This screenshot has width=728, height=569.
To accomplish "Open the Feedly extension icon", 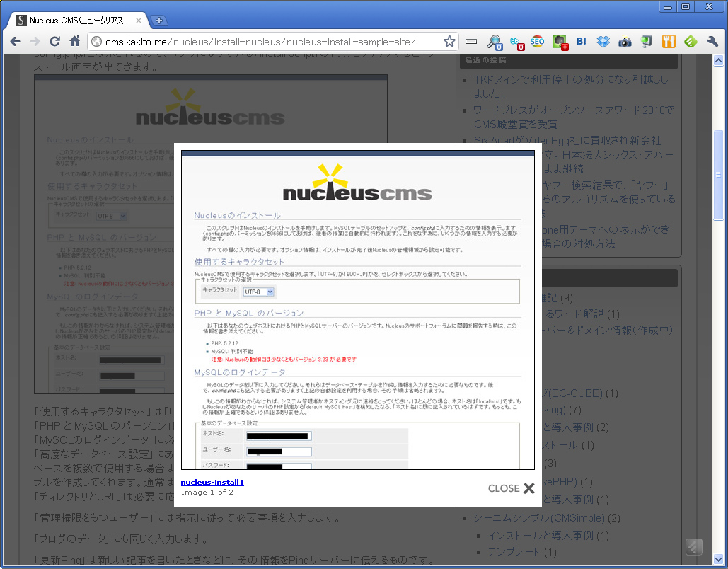I will (x=691, y=42).
